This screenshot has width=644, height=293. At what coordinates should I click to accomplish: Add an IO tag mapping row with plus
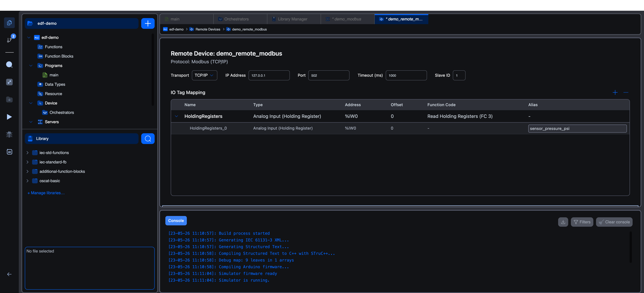(615, 93)
